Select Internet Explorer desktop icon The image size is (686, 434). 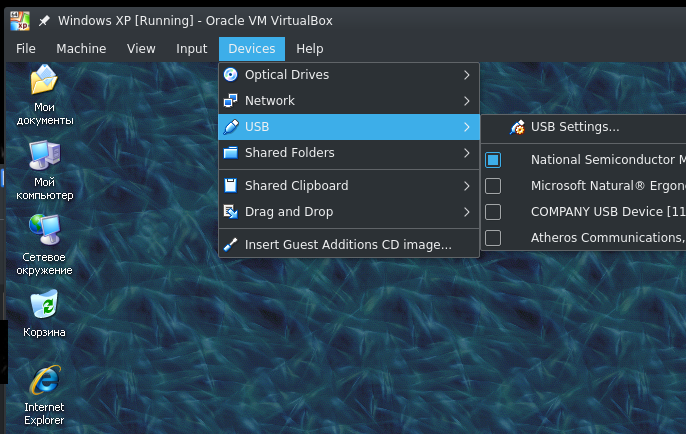click(x=44, y=395)
